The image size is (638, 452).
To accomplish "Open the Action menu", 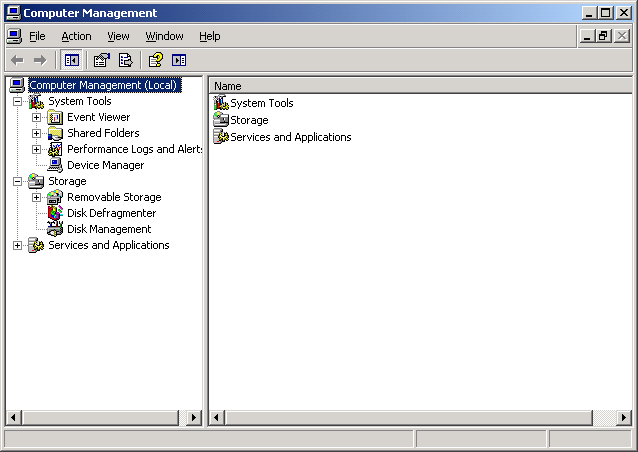I will (x=76, y=36).
